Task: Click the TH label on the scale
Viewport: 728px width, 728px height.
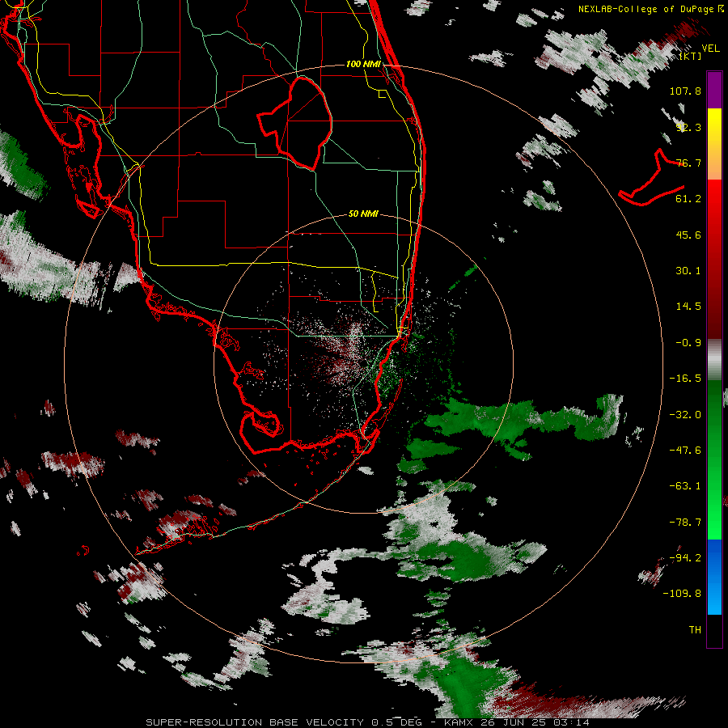Action: (x=695, y=630)
